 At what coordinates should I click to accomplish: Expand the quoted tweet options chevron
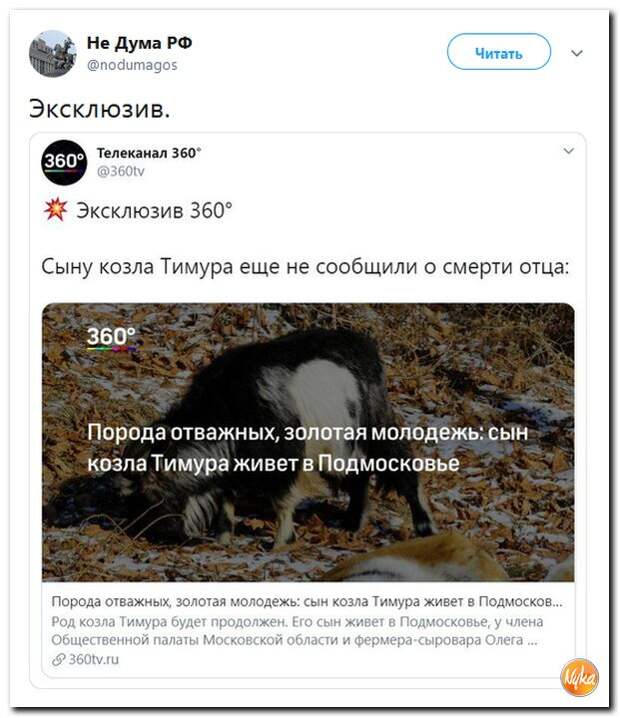pos(568,151)
